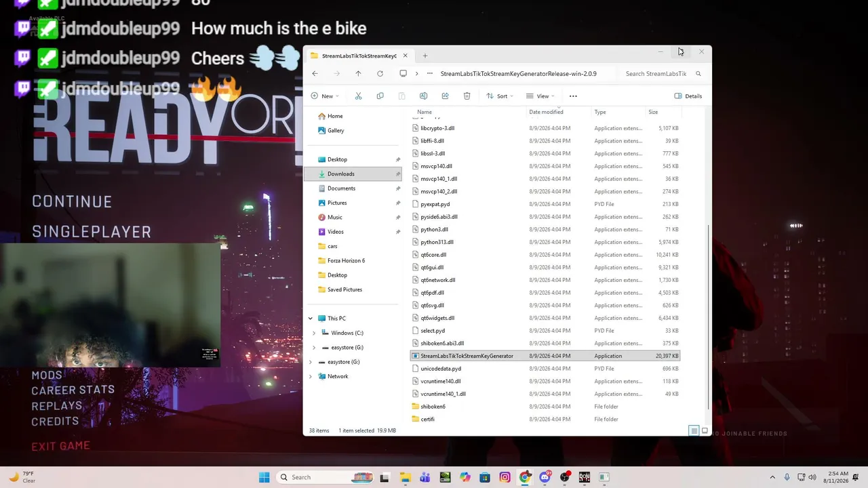868x488 pixels.
Task: Expand the Network tree node
Action: 311,376
